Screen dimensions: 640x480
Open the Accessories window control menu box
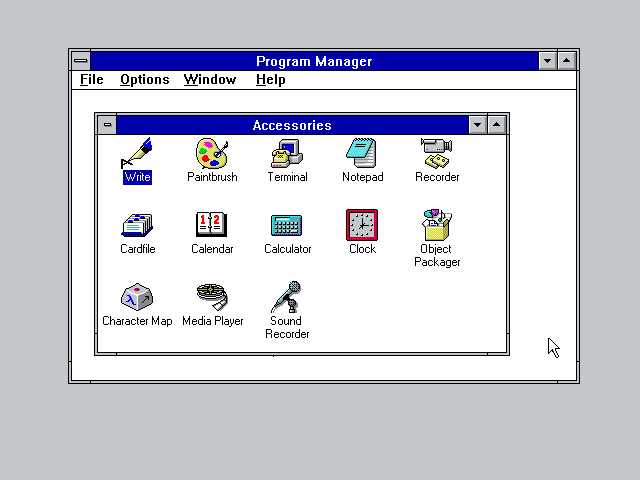point(107,125)
